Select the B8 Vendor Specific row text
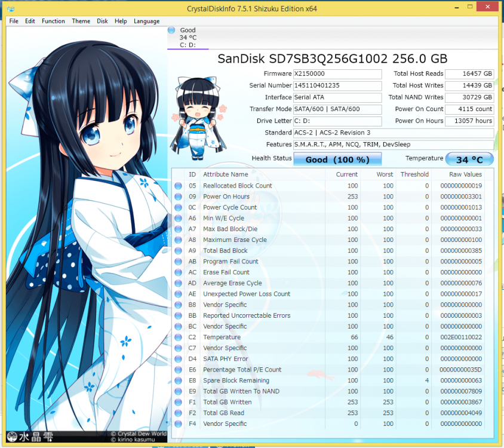 click(225, 305)
